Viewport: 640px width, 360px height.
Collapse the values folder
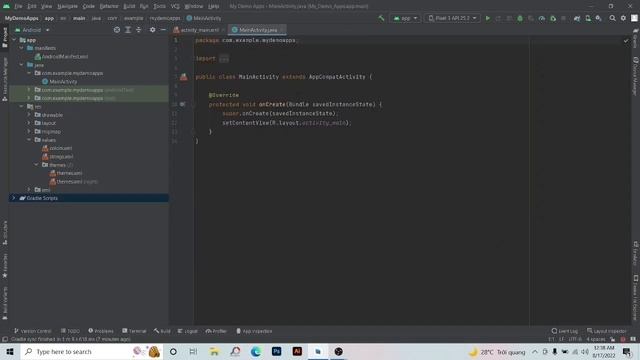[x=29, y=140]
